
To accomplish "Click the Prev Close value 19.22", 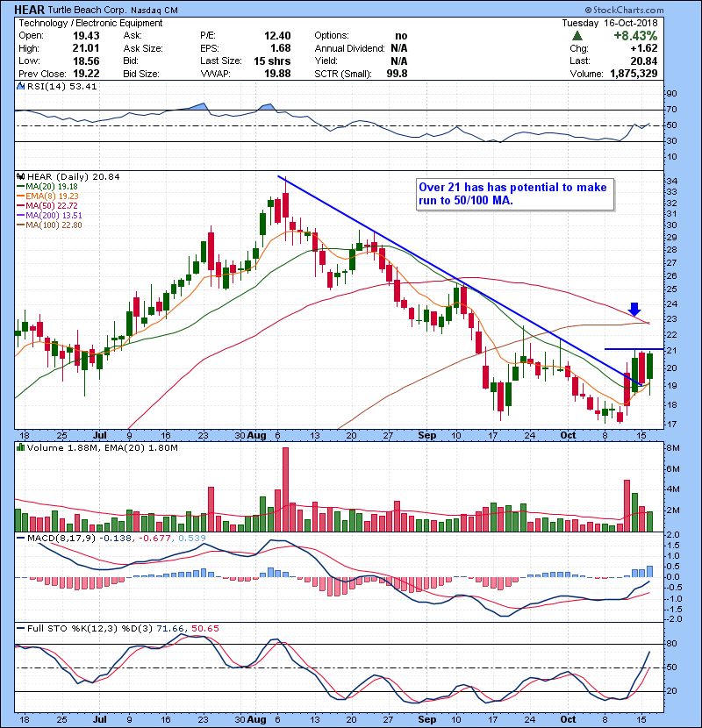I will [x=86, y=74].
